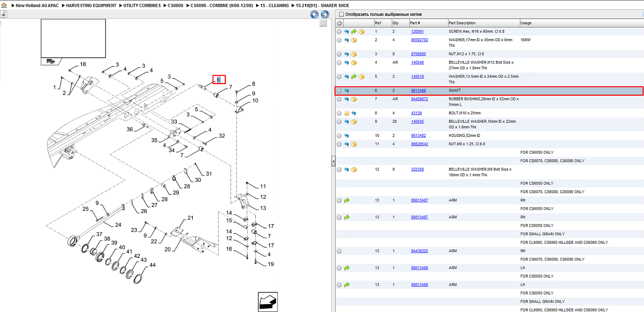
Task: Click the box icon for NUT 86629542
Action: point(354,144)
